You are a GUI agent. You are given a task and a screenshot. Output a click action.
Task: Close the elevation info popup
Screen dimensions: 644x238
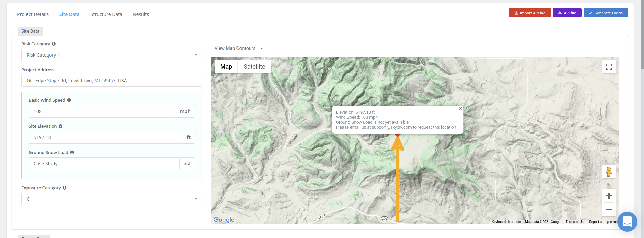click(460, 109)
